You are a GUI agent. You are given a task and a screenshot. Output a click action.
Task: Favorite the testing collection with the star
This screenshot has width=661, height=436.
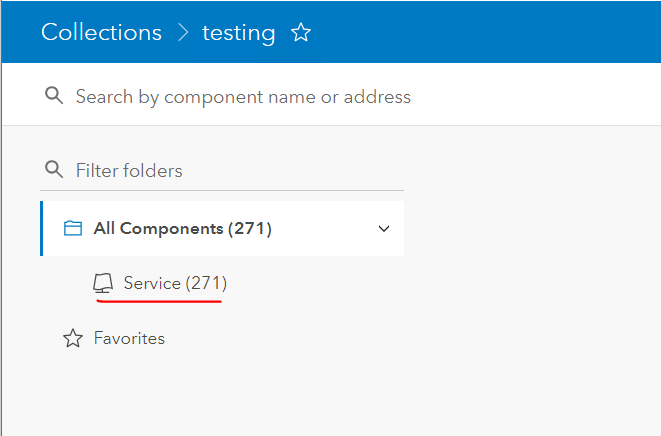(301, 33)
